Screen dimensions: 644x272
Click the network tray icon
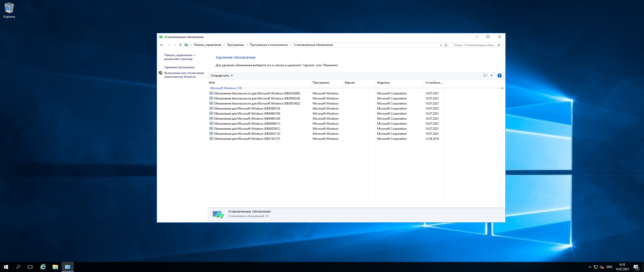(596, 267)
